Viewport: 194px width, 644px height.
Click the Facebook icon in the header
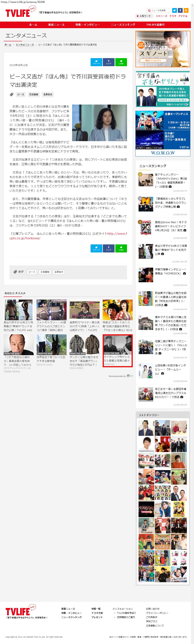click(180, 10)
